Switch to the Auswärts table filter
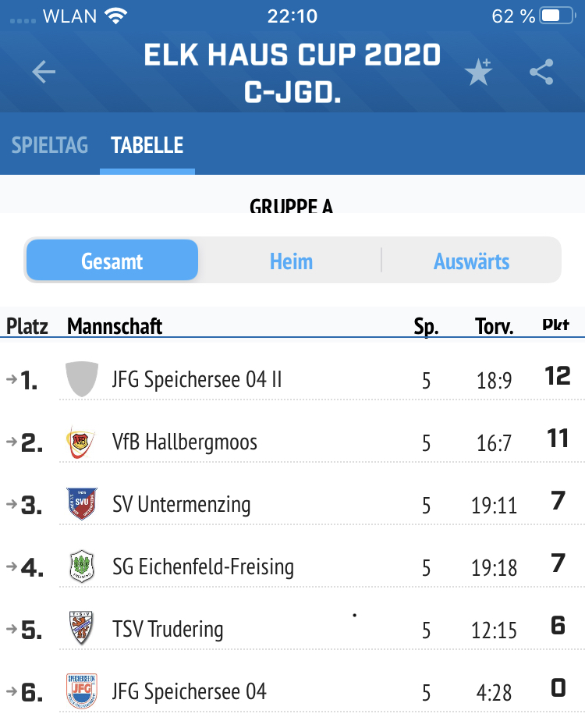 click(x=472, y=261)
